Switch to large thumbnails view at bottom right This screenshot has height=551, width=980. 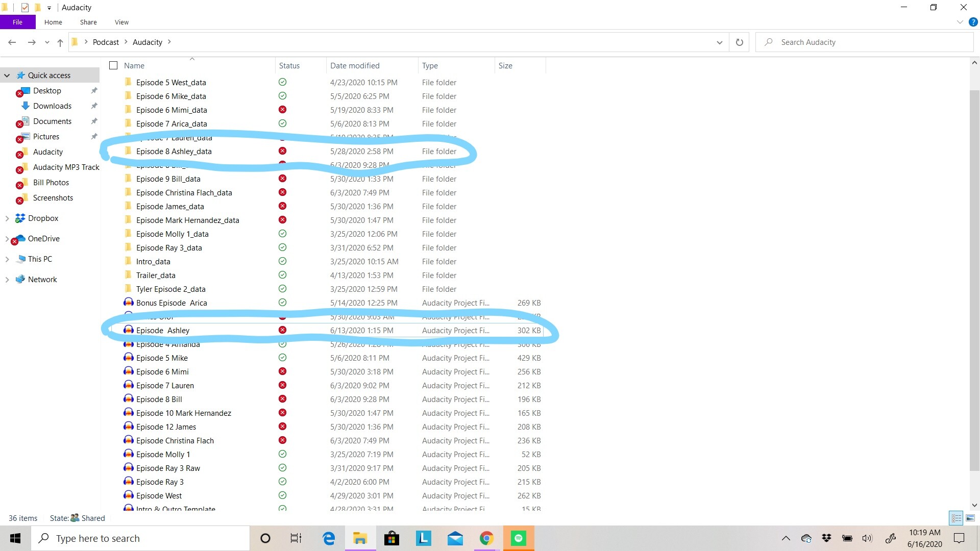pyautogui.click(x=969, y=518)
